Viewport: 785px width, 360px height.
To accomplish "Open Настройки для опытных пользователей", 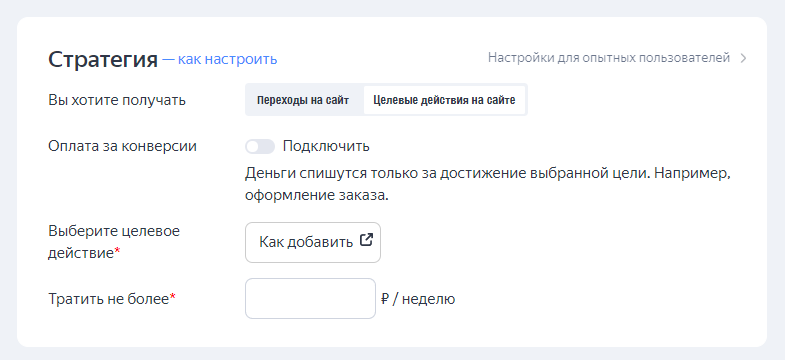I will [609, 58].
